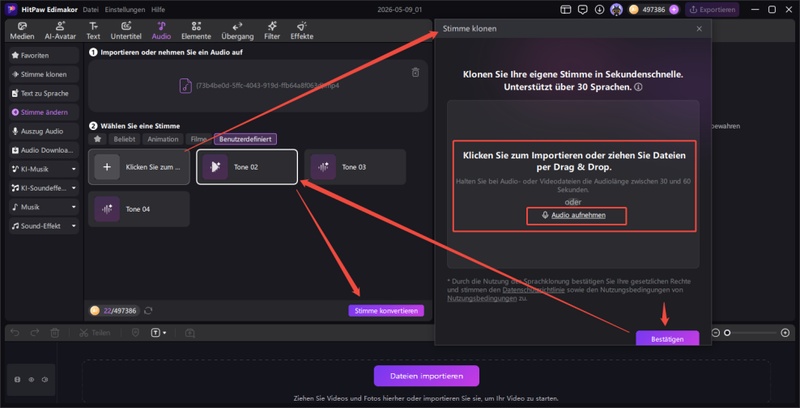
Task: Select Auszug Audio in the sidebar
Action: click(x=43, y=131)
